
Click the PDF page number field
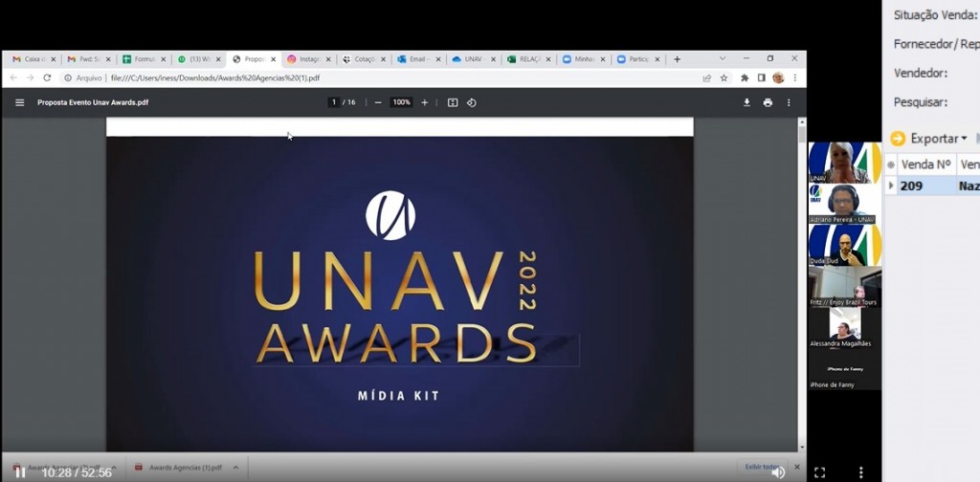point(334,102)
